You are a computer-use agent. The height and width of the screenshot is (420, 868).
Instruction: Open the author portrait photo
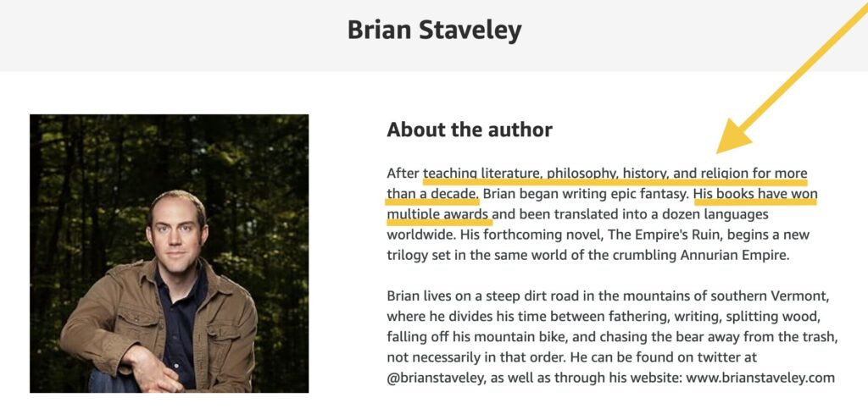[169, 253]
